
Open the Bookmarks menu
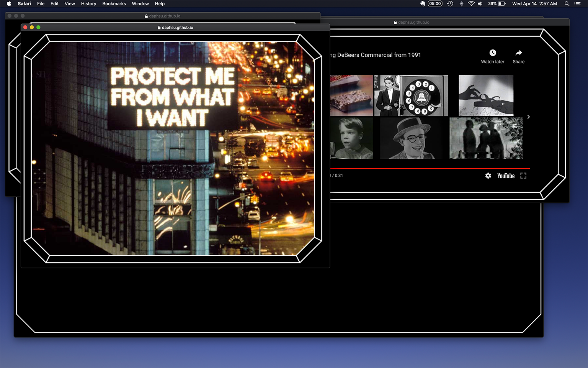click(114, 3)
